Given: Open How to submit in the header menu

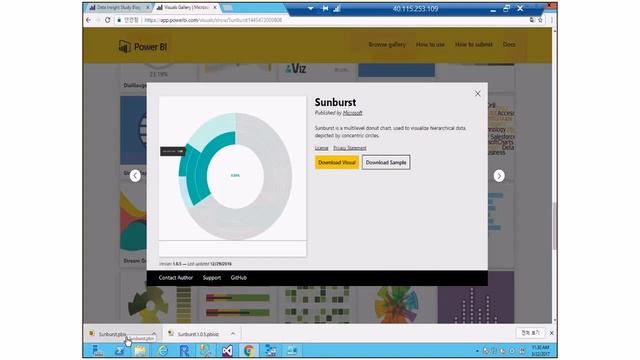Looking at the screenshot, I should click(473, 44).
